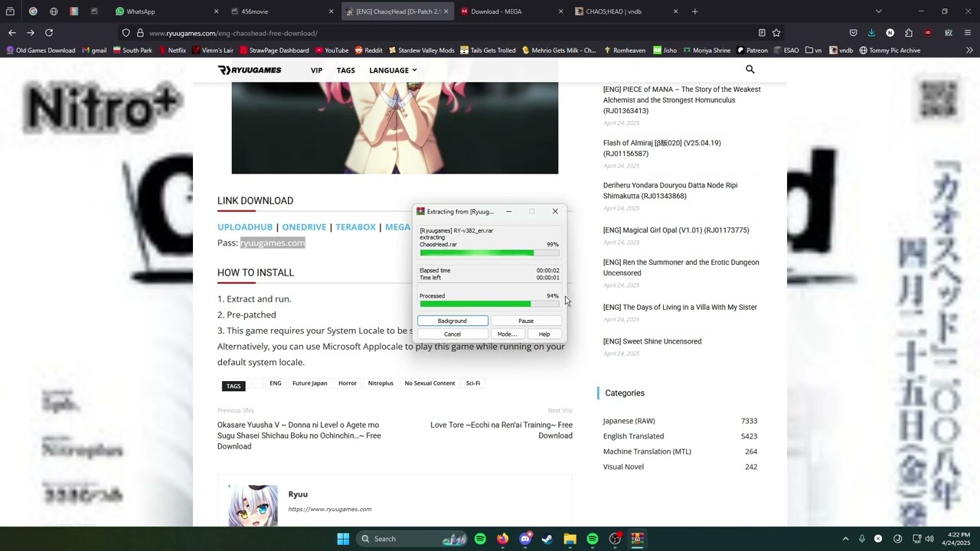Click the site search magnifier icon
This screenshot has width=980, height=551.
point(750,70)
